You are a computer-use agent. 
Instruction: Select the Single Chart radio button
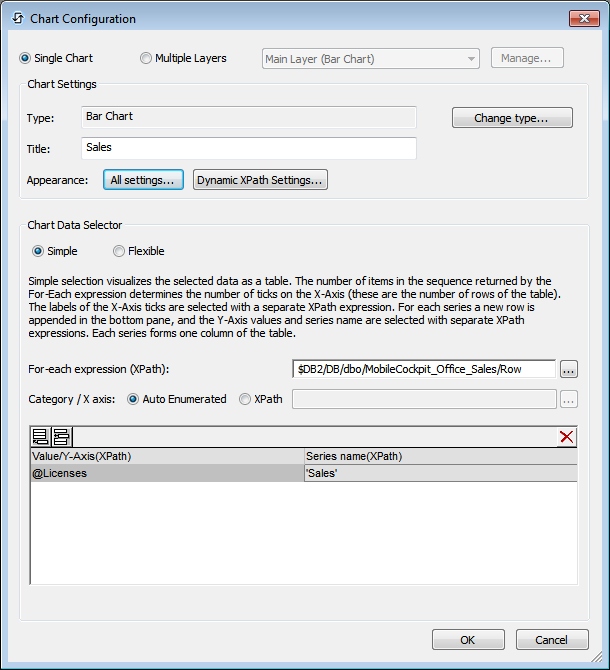coord(26,59)
